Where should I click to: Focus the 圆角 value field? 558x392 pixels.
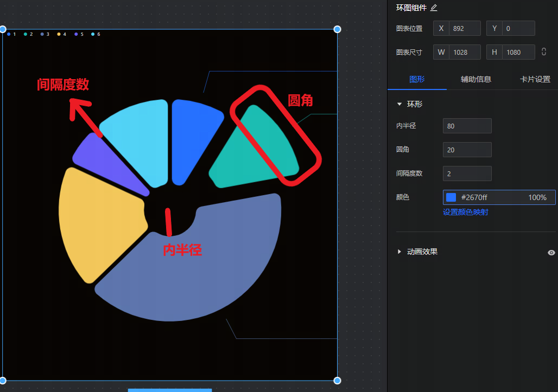tap(467, 150)
